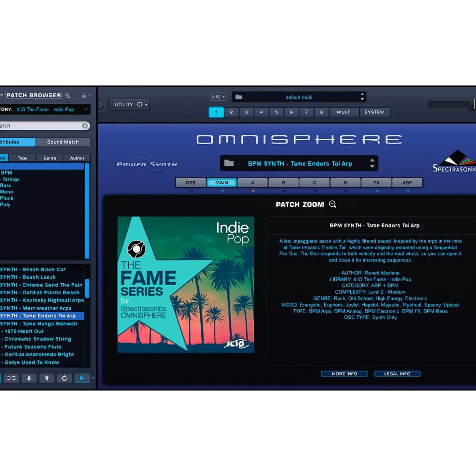Open layer C tab
Viewport: 476px width, 476px height.
coord(314,183)
